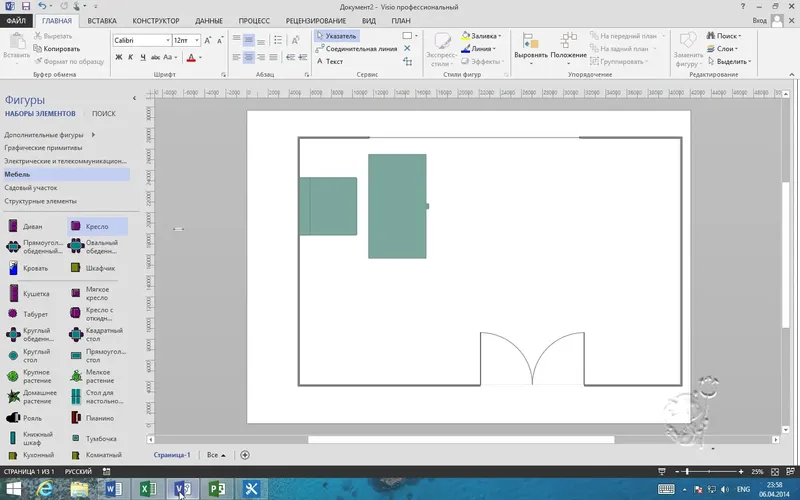Toggle underline text formatting

pyautogui.click(x=142, y=57)
